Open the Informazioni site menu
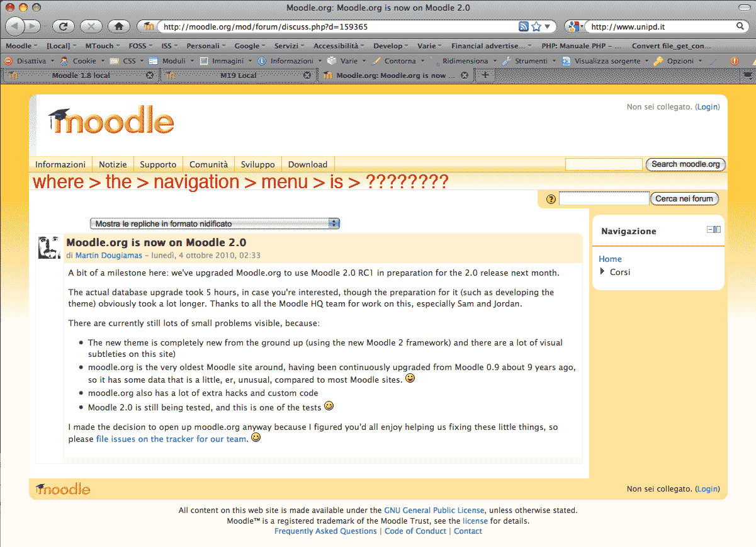The height and width of the screenshot is (547, 756). (x=60, y=164)
